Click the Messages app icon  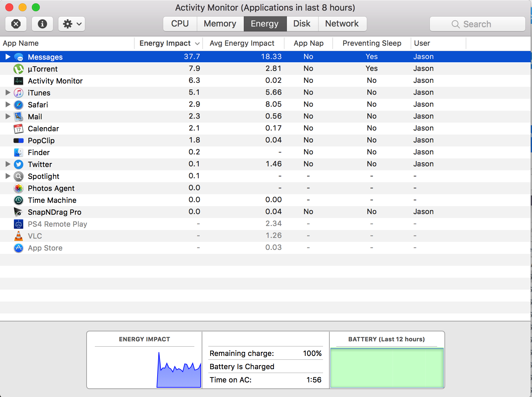tap(19, 57)
